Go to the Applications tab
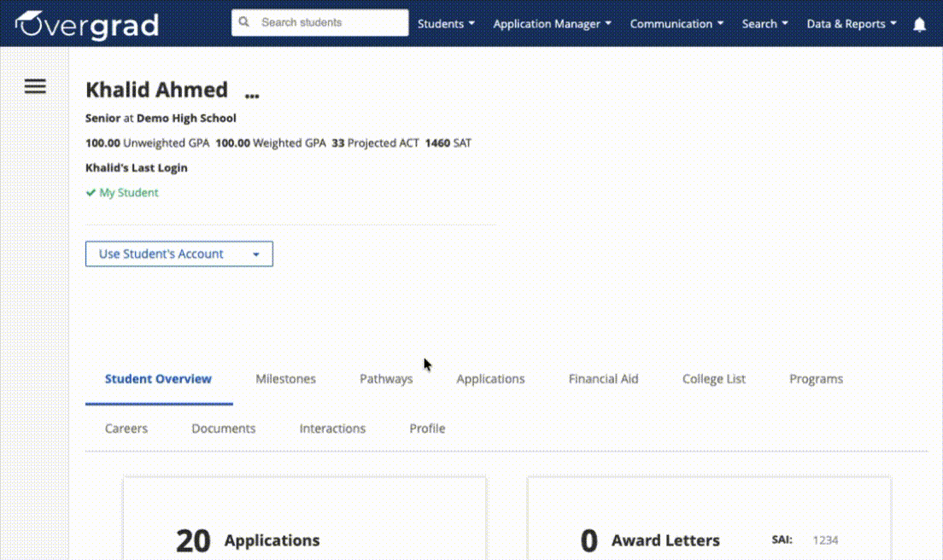The image size is (943, 560). [490, 379]
